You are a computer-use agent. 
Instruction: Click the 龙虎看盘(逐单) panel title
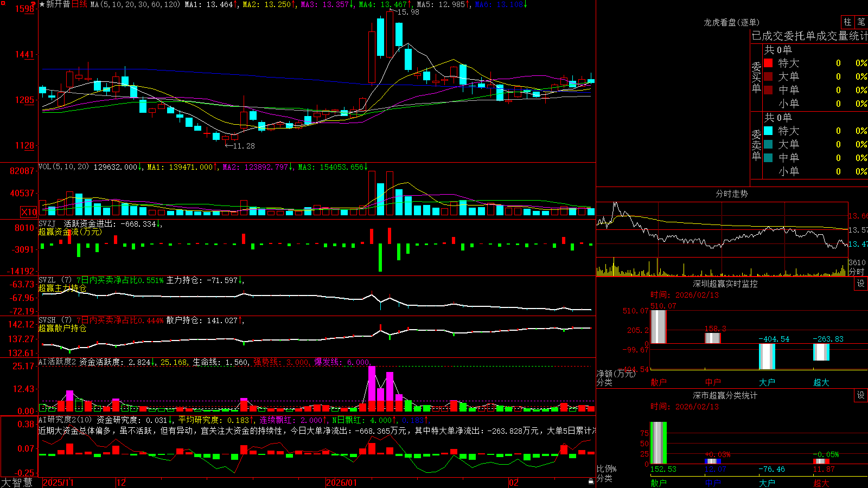click(731, 22)
